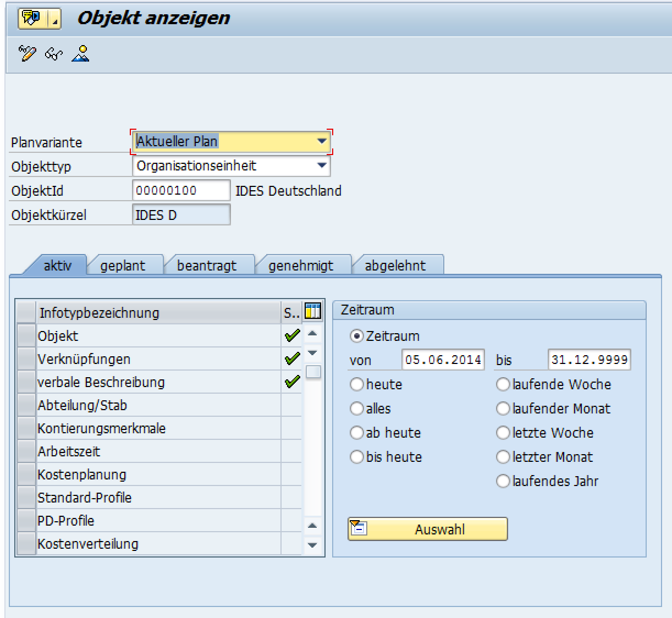This screenshot has width=672, height=618.
Task: Click the Auswahl button
Action: point(427,529)
